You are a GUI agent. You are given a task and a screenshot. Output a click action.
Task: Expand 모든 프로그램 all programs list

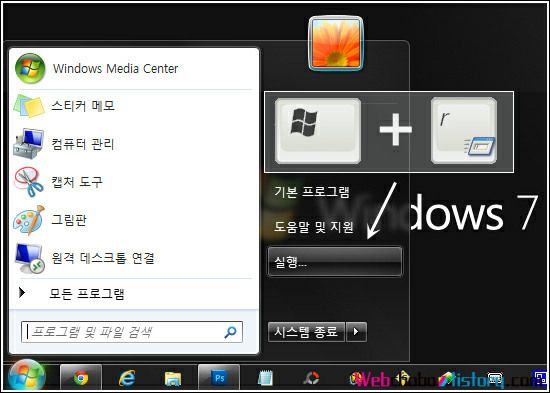[133, 293]
